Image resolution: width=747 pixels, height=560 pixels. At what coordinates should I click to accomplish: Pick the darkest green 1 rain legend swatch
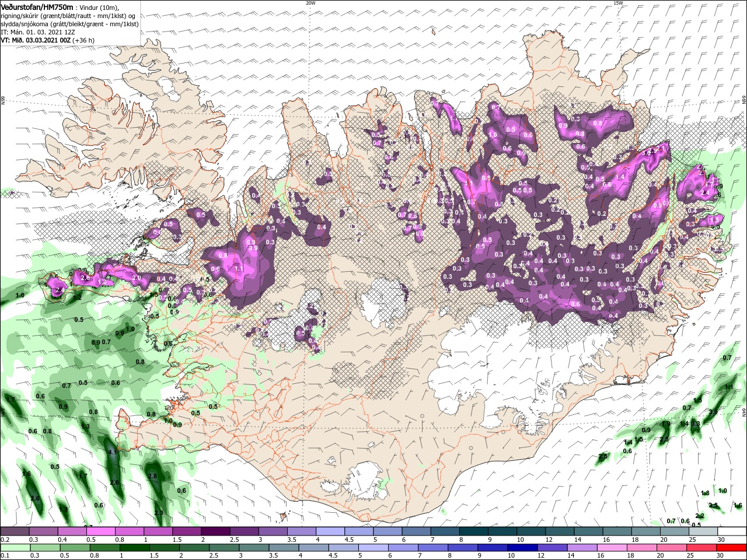tap(134, 547)
